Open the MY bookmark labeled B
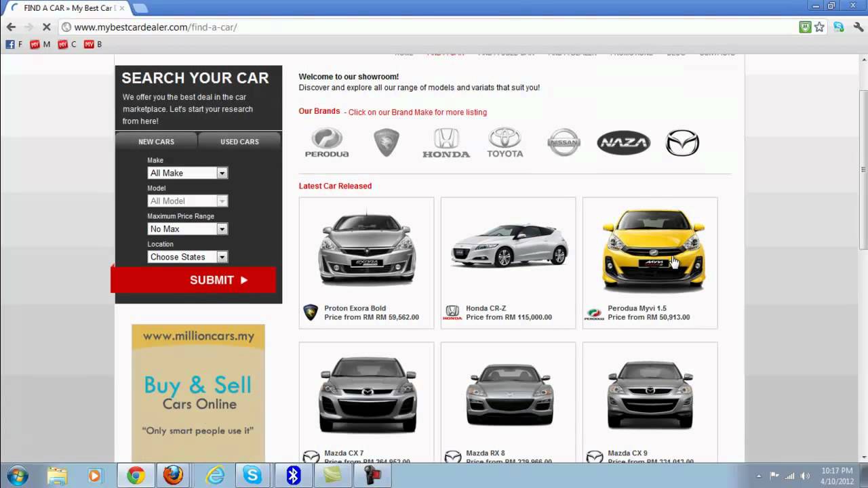 point(93,44)
